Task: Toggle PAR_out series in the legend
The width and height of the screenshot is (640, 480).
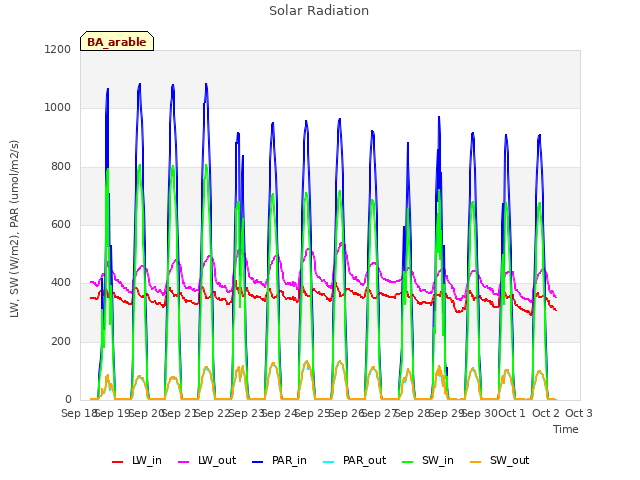Action: point(354,461)
